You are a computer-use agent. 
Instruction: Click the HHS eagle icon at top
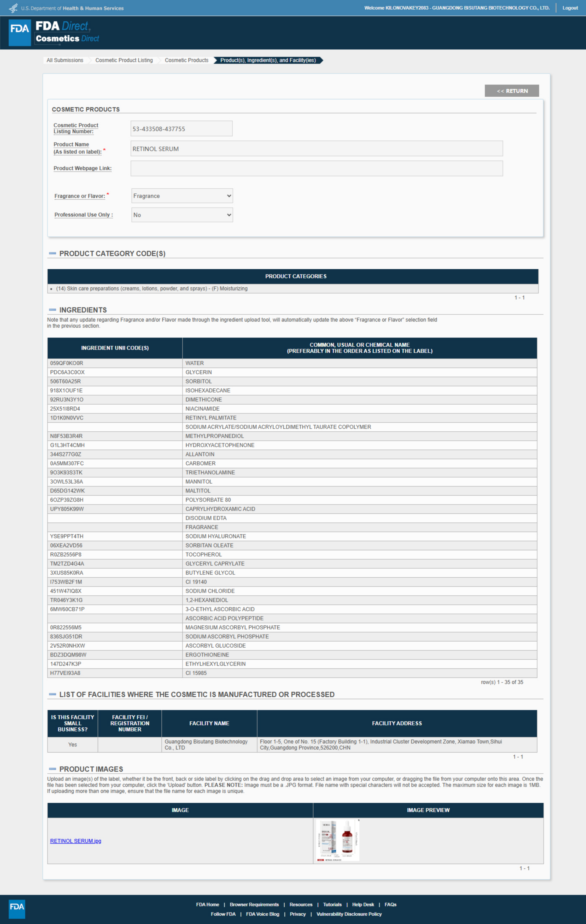pyautogui.click(x=13, y=8)
